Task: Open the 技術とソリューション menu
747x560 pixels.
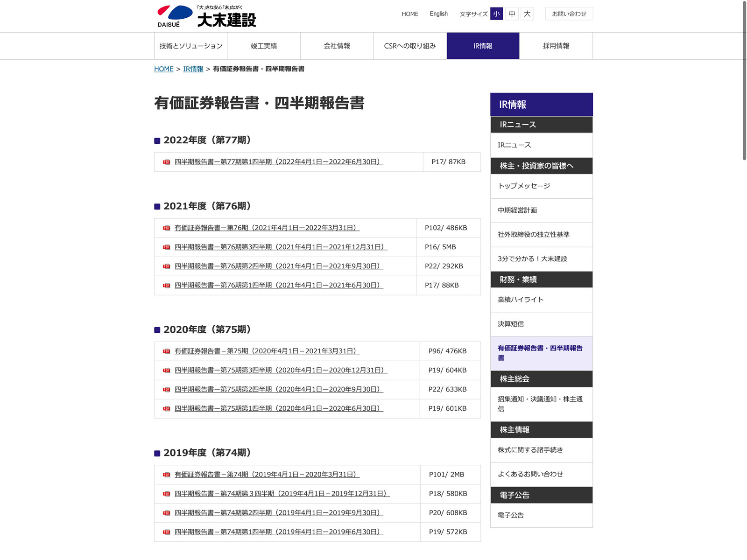Action: (x=191, y=46)
